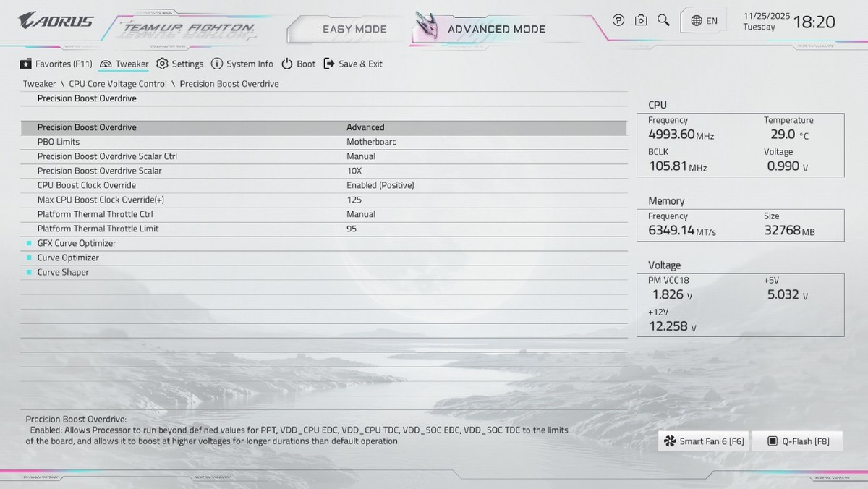868x489 pixels.
Task: Change the EN language selector
Action: pyautogui.click(x=704, y=21)
